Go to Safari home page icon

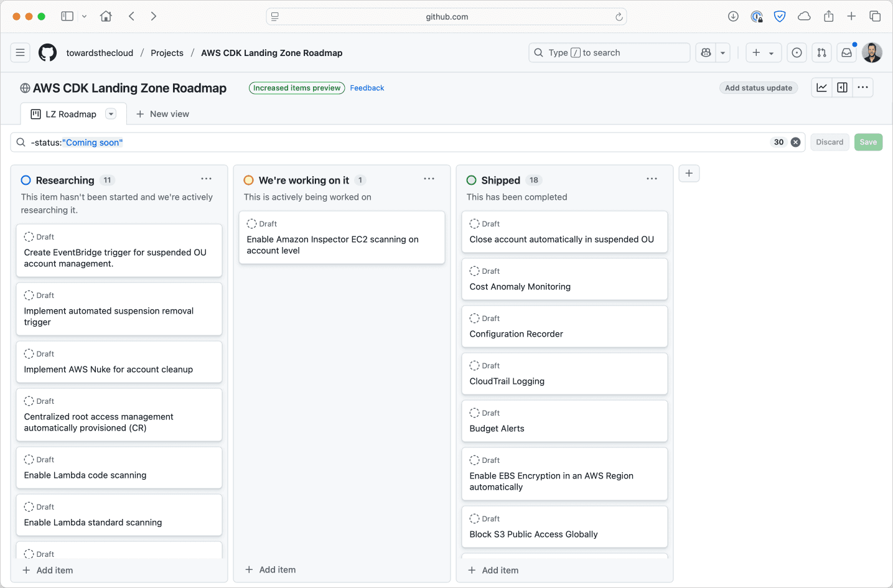(x=106, y=16)
